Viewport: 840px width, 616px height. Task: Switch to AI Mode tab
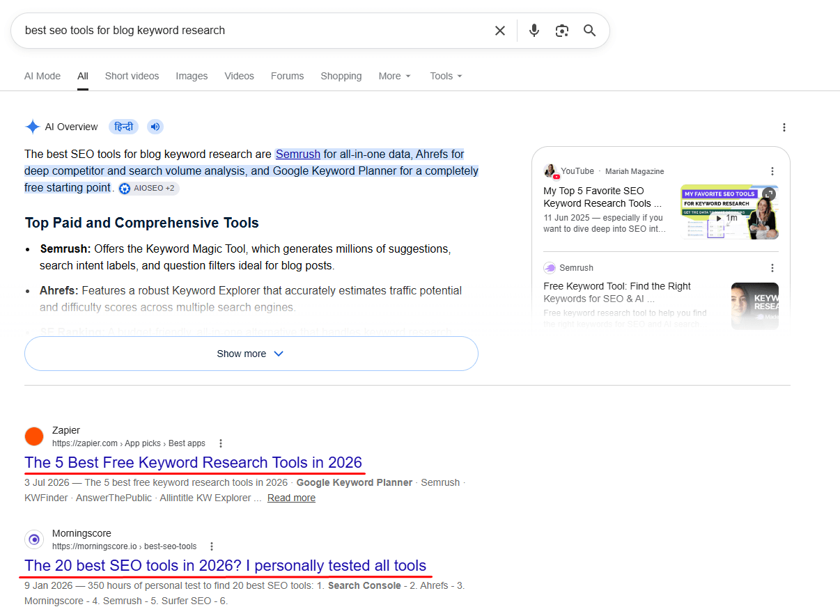(42, 76)
